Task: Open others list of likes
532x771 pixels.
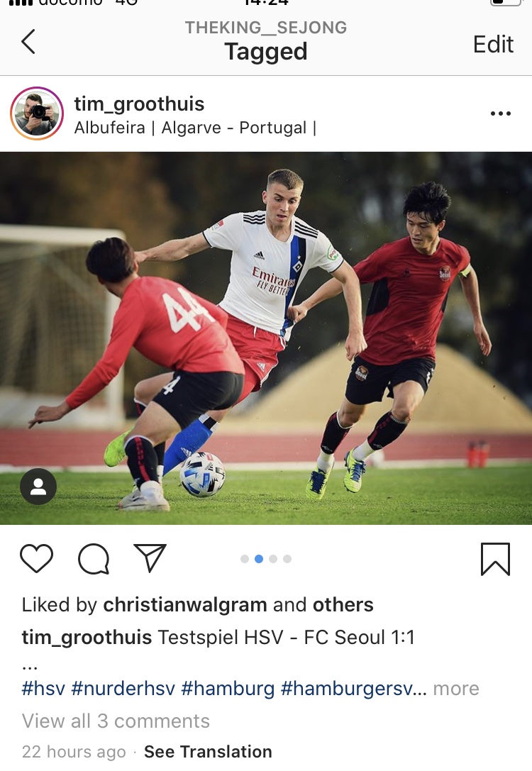Action: (x=343, y=604)
